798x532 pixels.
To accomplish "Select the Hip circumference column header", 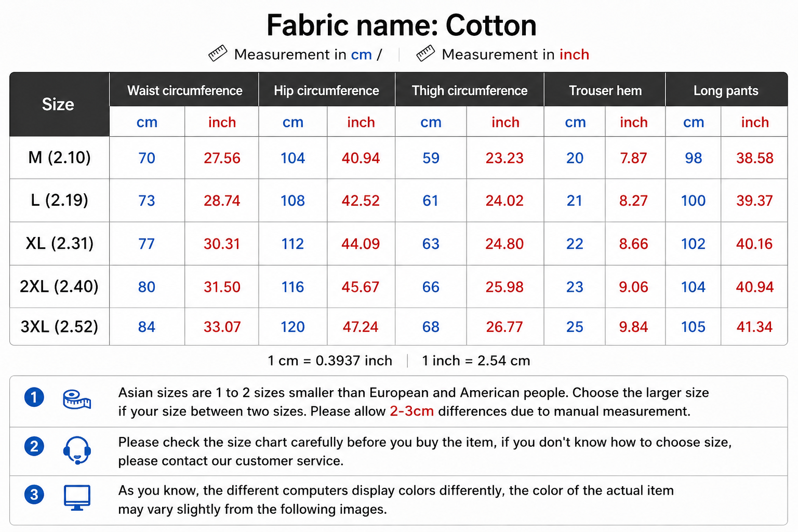I will tap(327, 90).
